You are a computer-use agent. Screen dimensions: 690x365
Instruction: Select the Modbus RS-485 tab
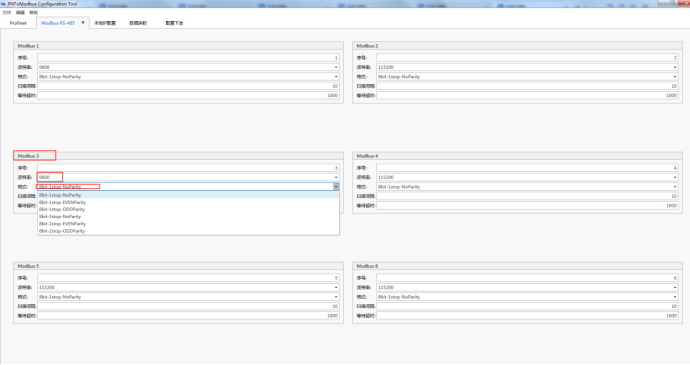(x=58, y=23)
